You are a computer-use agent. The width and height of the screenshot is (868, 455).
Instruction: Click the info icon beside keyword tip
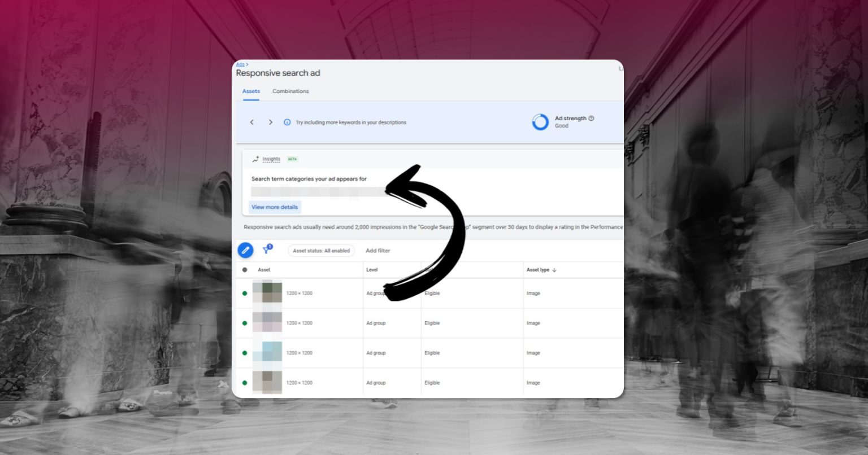click(x=287, y=122)
